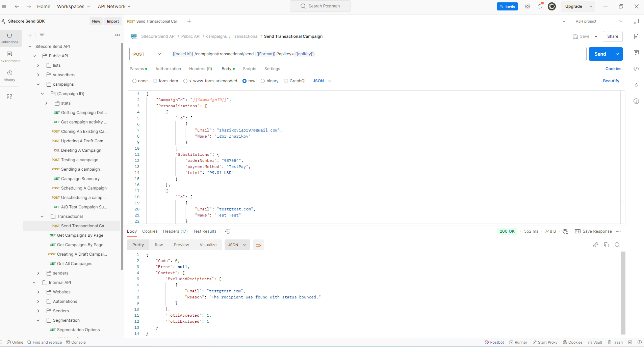Switch to the Params tab
This screenshot has width=644, height=347.
coord(138,69)
